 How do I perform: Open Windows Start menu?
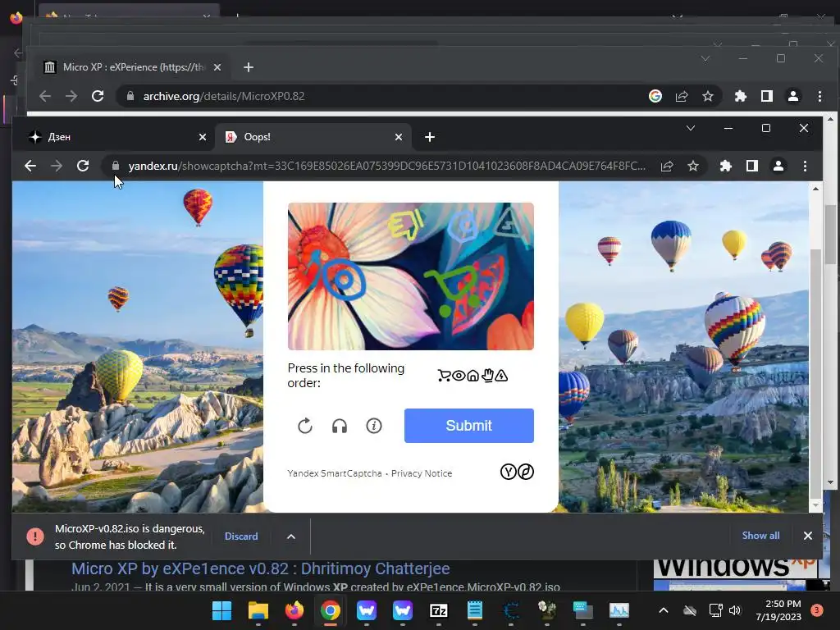coord(221,610)
